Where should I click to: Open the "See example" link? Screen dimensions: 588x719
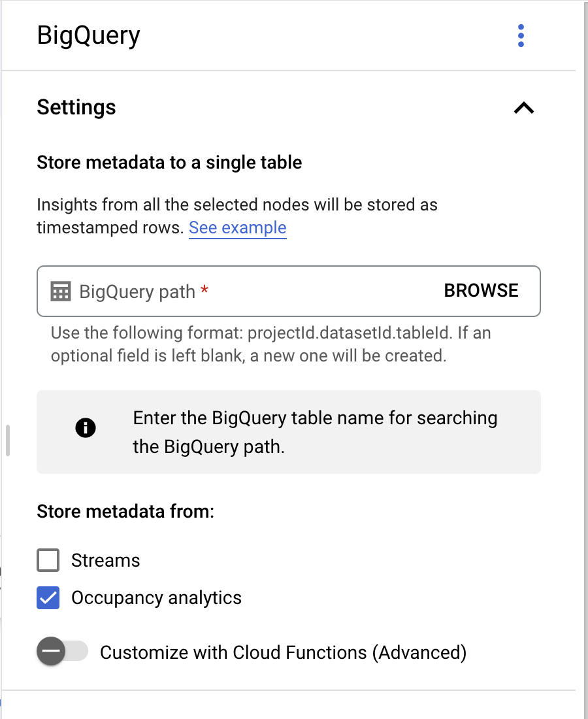click(237, 228)
